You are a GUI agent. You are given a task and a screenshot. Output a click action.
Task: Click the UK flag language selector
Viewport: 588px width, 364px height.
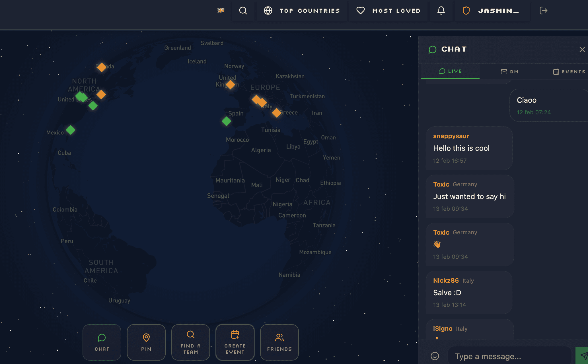pyautogui.click(x=221, y=11)
